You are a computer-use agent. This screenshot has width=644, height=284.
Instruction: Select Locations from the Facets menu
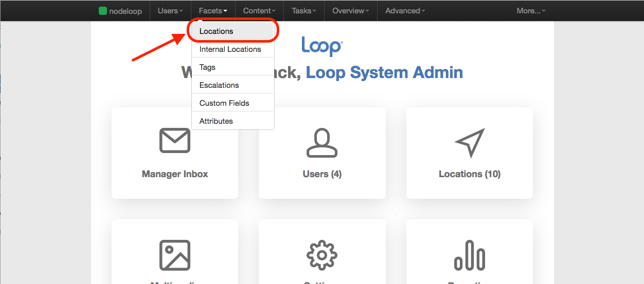coord(233,31)
